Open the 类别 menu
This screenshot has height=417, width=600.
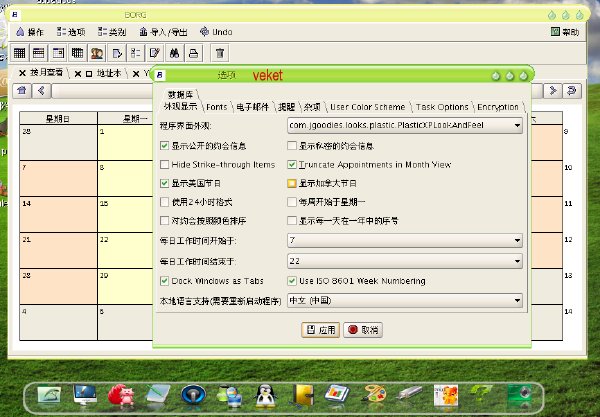click(x=112, y=32)
